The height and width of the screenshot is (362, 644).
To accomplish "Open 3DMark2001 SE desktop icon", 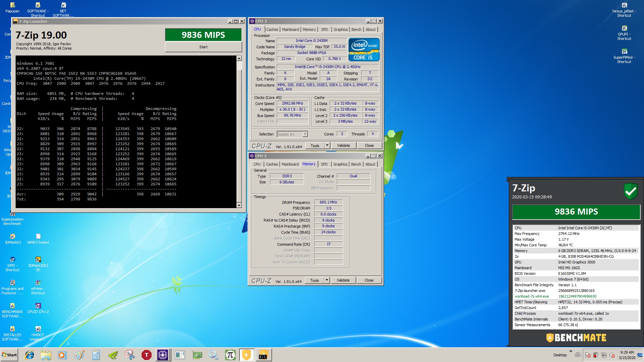I will pyautogui.click(x=38, y=264).
